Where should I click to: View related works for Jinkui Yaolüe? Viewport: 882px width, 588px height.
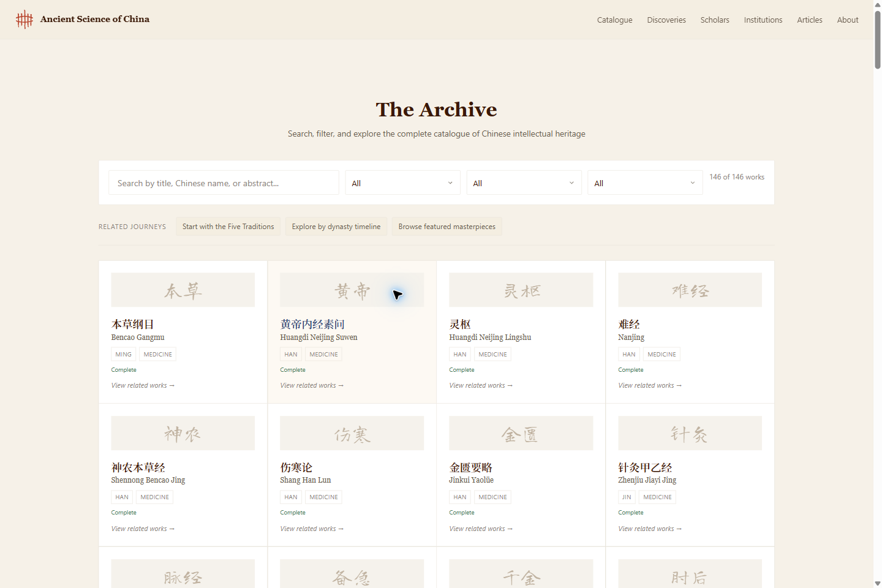(x=481, y=529)
